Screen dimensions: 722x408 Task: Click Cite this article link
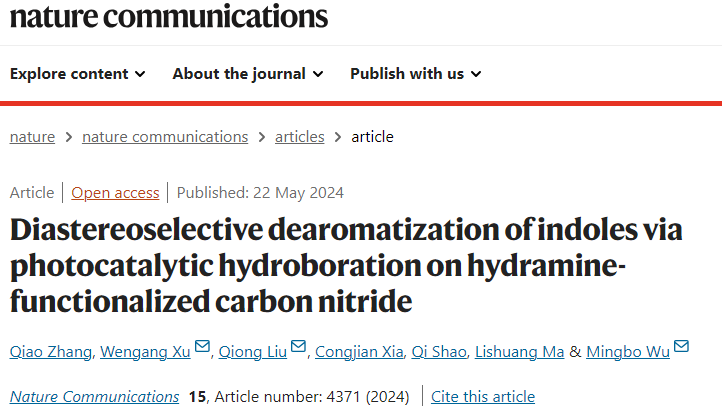click(483, 396)
